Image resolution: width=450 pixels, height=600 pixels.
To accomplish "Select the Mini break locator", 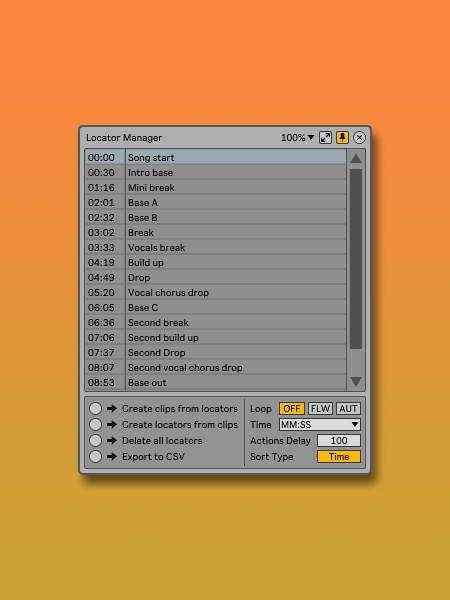I will tap(236, 188).
